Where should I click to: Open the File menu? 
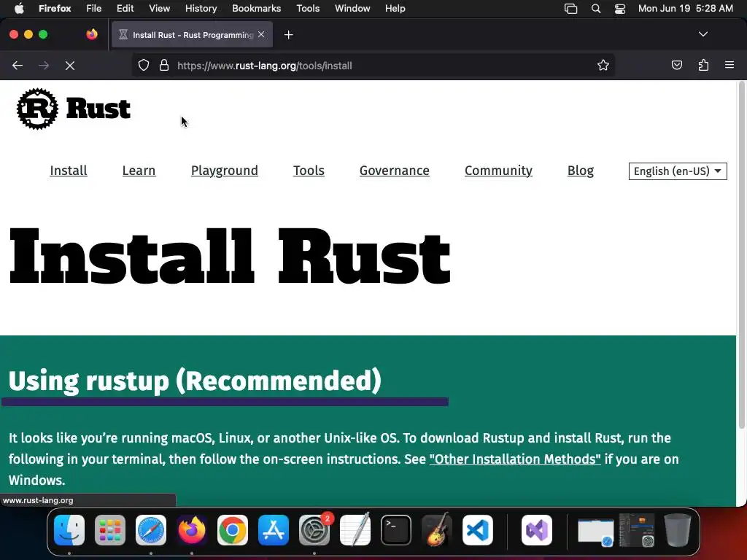(x=94, y=8)
